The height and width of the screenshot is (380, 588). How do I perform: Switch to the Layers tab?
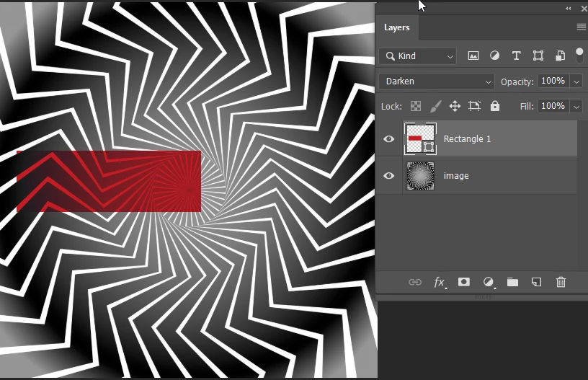point(397,27)
